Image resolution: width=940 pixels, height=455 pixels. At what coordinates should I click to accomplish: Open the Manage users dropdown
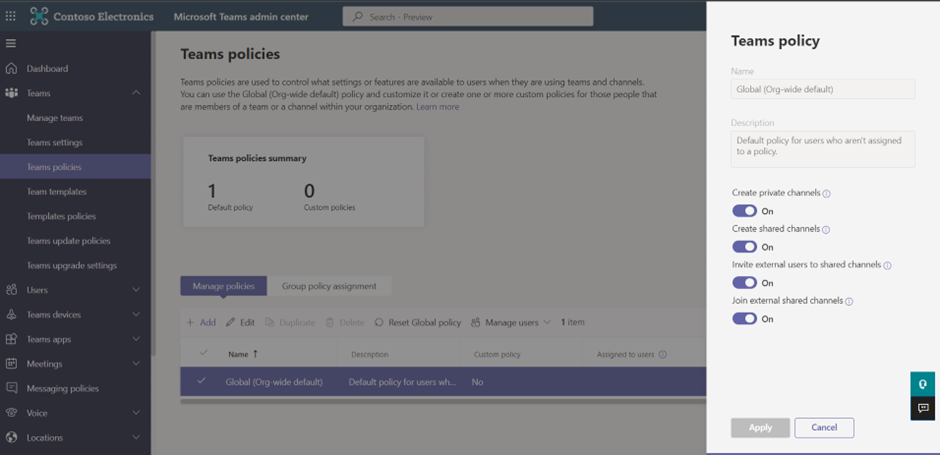point(511,323)
